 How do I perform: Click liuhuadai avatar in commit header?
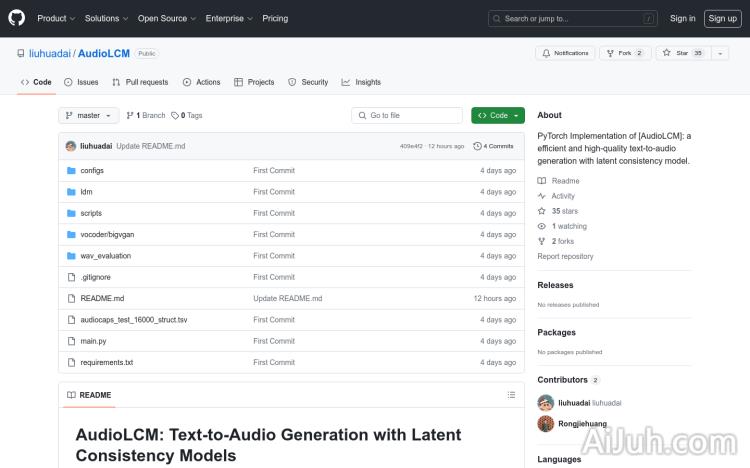click(71, 146)
